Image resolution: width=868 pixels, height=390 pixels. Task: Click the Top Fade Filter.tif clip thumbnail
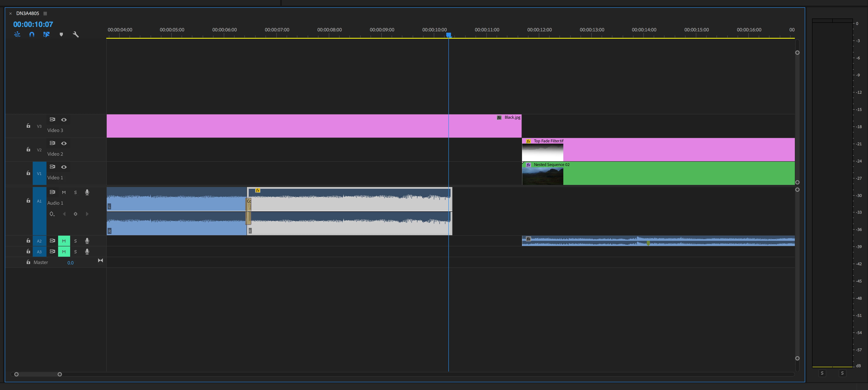tap(542, 153)
